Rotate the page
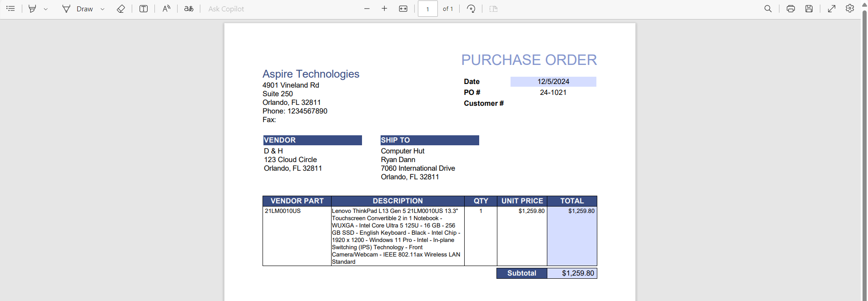 pyautogui.click(x=471, y=9)
